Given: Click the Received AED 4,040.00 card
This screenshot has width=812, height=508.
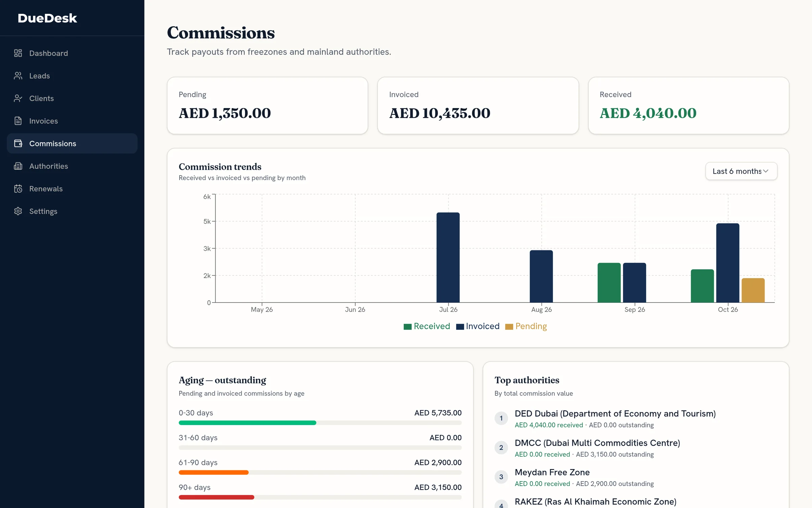Looking at the screenshot, I should [x=689, y=106].
